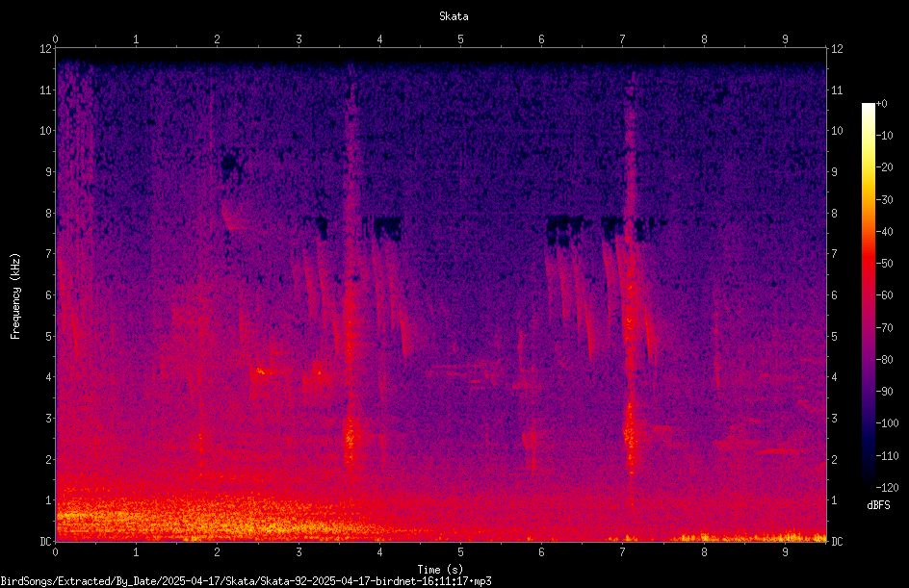Click the 12 kHz label on left axis
The width and height of the screenshot is (909, 588).
coord(45,49)
